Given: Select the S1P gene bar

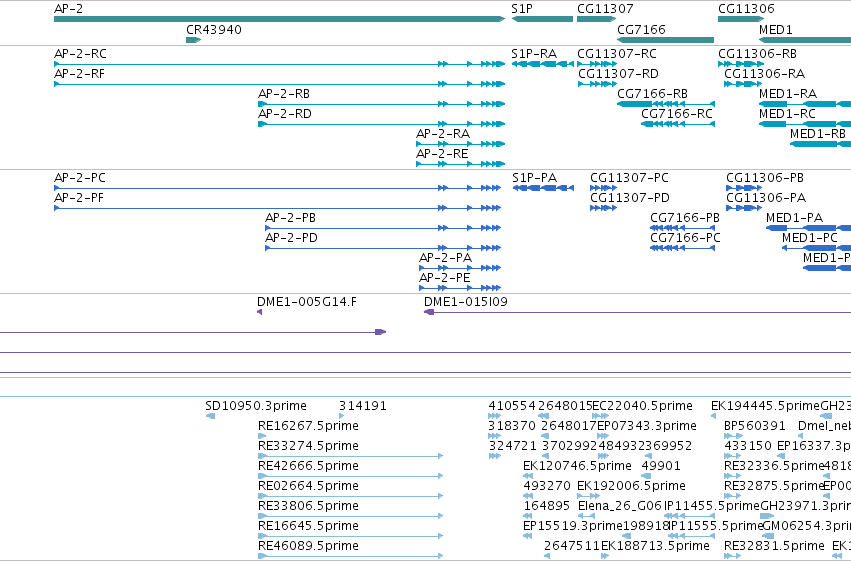Looking at the screenshot, I should [542, 19].
